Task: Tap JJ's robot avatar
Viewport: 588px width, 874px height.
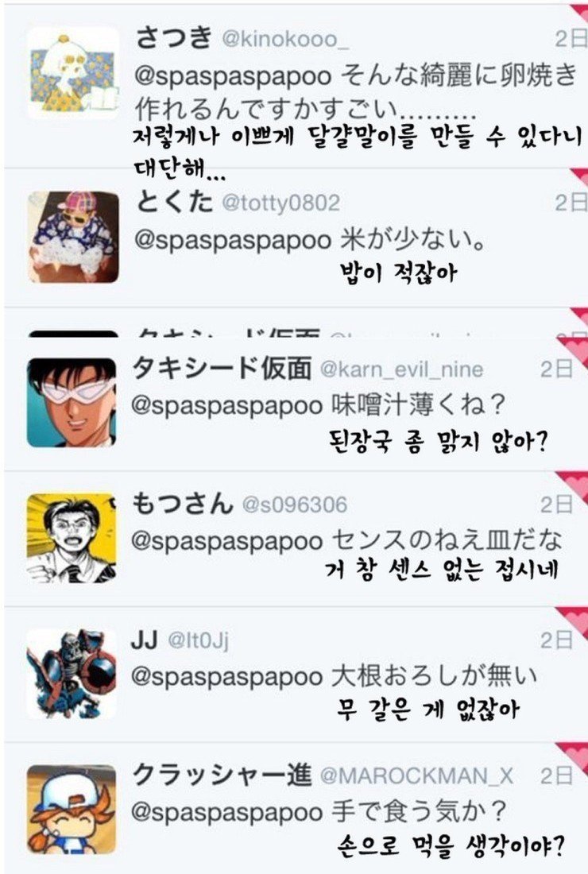Action: [x=72, y=673]
